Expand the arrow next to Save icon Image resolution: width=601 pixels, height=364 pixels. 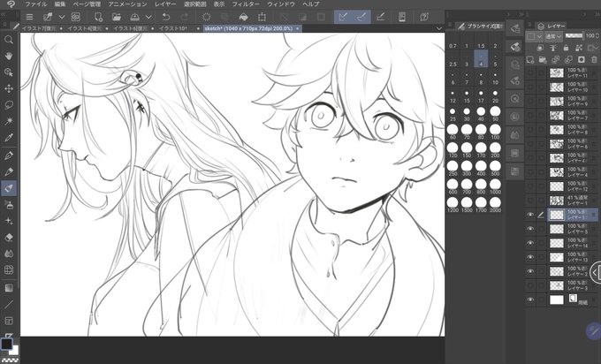click(148, 17)
